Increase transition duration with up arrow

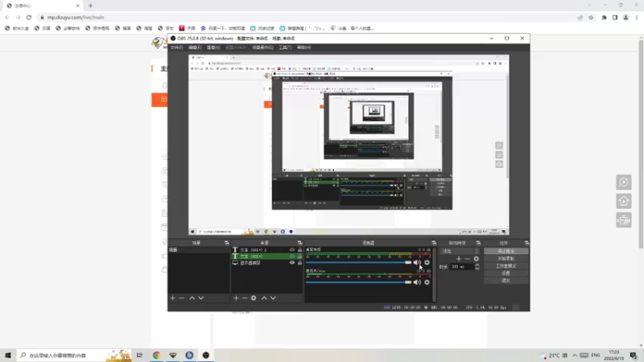click(x=477, y=265)
